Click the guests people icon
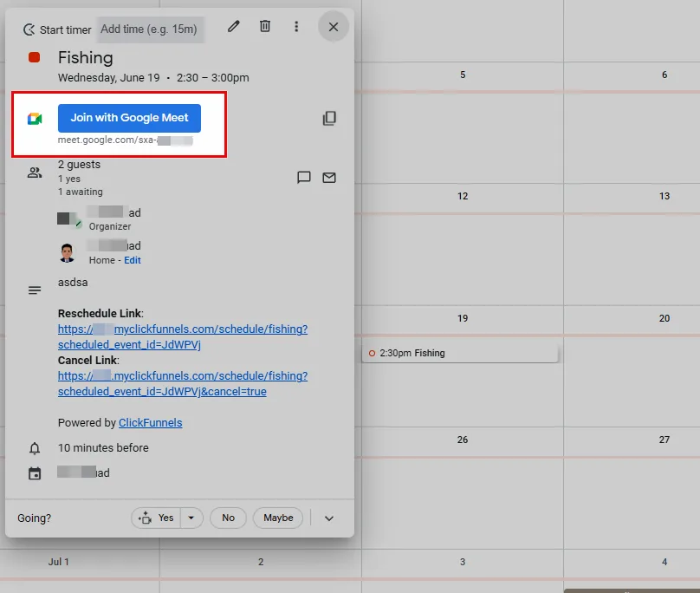Screen dimensions: 700x593 coord(35,173)
